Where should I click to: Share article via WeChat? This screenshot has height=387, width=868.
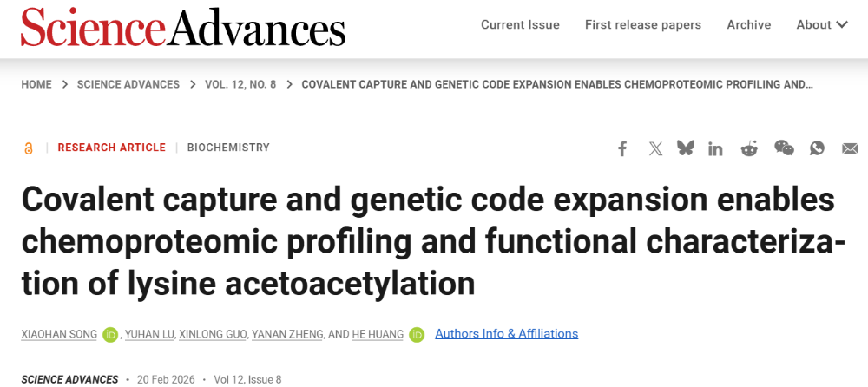784,148
